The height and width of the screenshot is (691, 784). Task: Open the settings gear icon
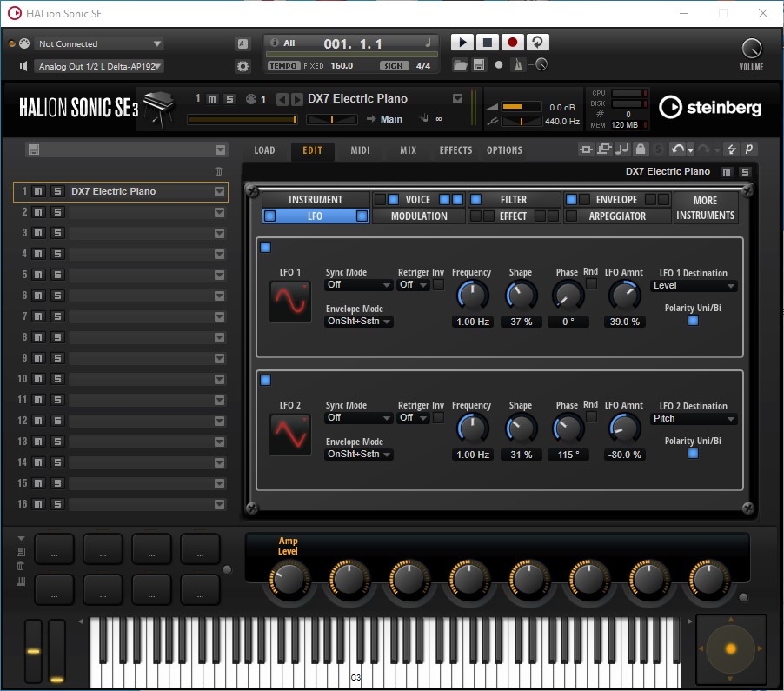pyautogui.click(x=243, y=66)
